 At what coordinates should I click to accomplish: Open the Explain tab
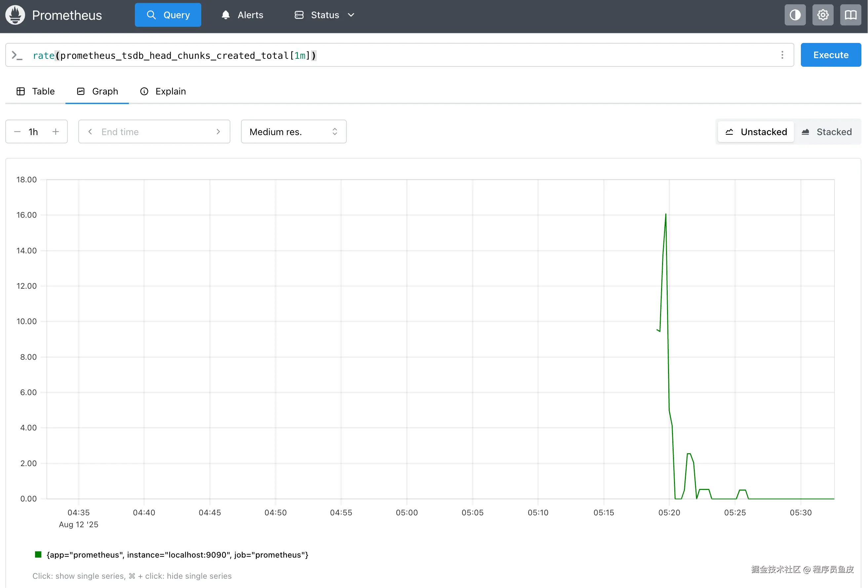(x=163, y=92)
